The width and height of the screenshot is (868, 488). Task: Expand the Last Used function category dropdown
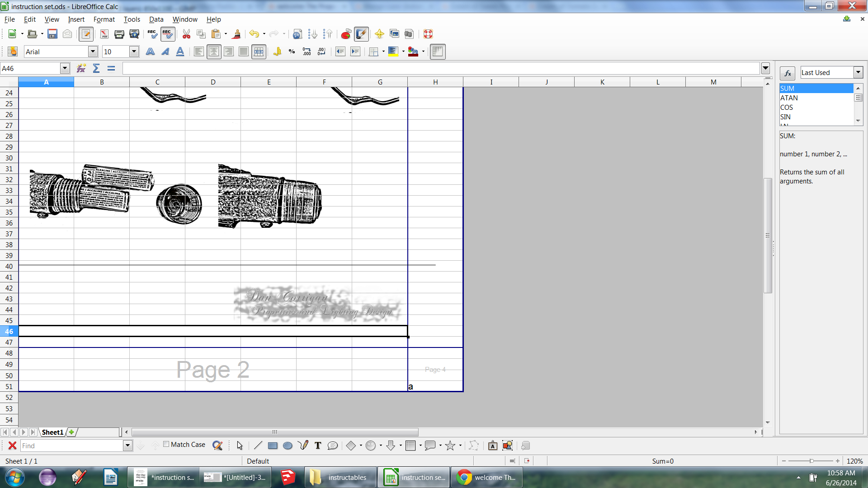[x=858, y=72]
